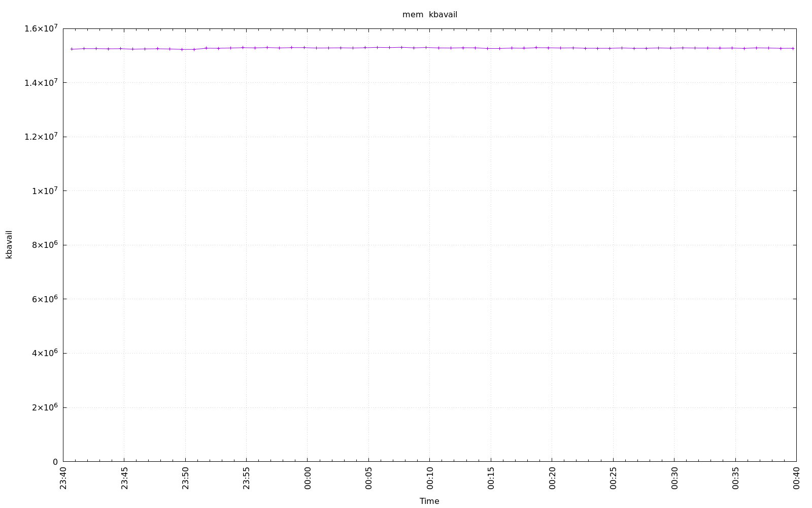Click the 00:40 time tick label
Screen dimensions: 812x508
[x=796, y=478]
